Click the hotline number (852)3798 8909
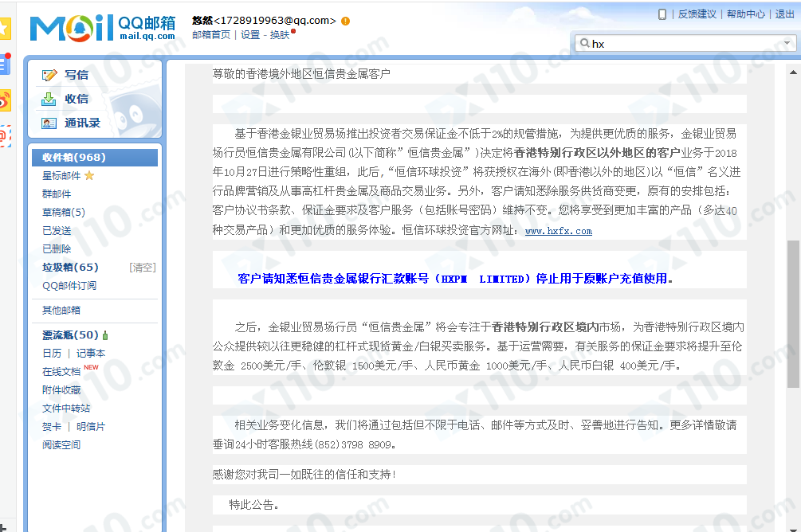This screenshot has width=801, height=532. click(x=354, y=444)
